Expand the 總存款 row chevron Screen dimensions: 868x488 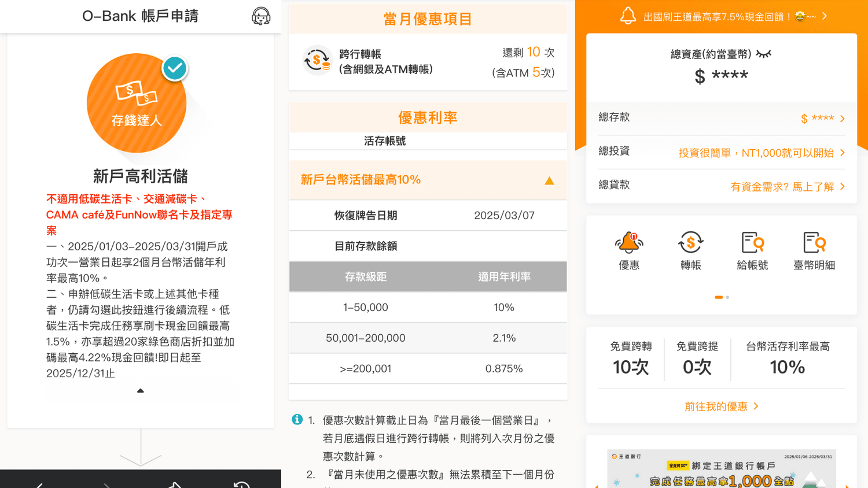[x=843, y=119]
